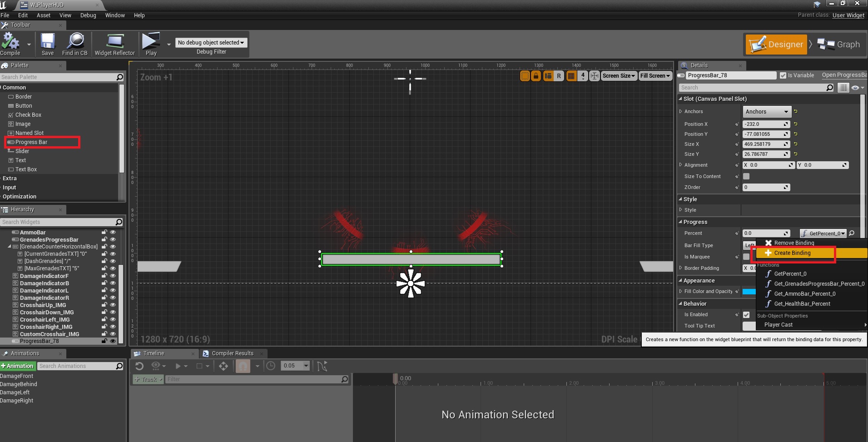Click the timeline snapping magnet icon
The image size is (868, 442).
click(x=243, y=366)
